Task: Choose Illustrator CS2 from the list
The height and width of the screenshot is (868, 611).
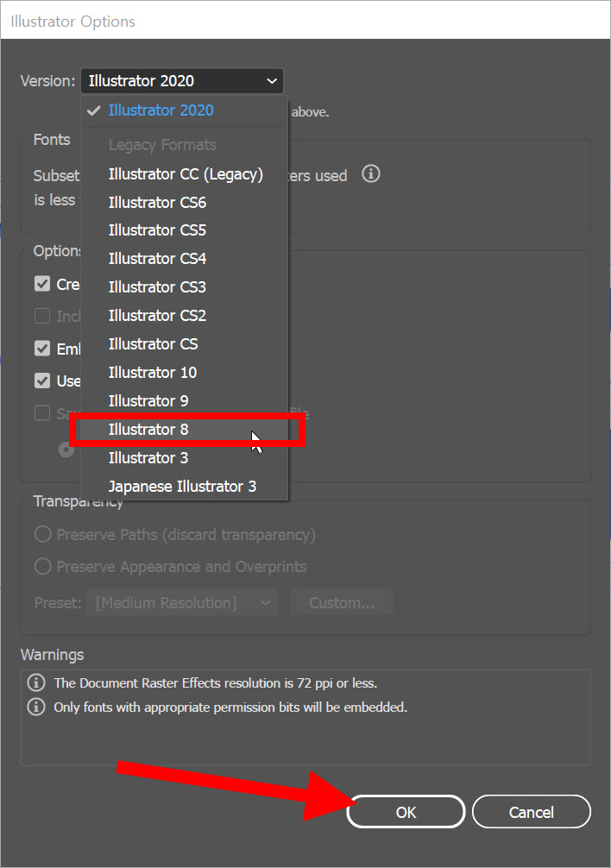Action: click(x=185, y=316)
